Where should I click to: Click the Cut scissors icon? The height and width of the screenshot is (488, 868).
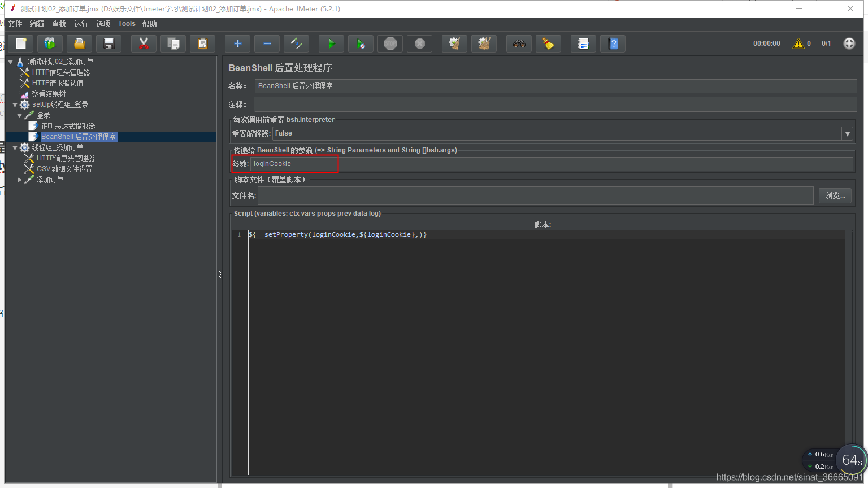[x=144, y=43]
